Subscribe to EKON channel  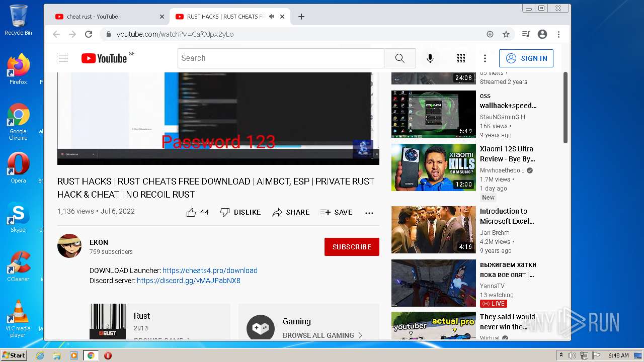click(x=352, y=247)
